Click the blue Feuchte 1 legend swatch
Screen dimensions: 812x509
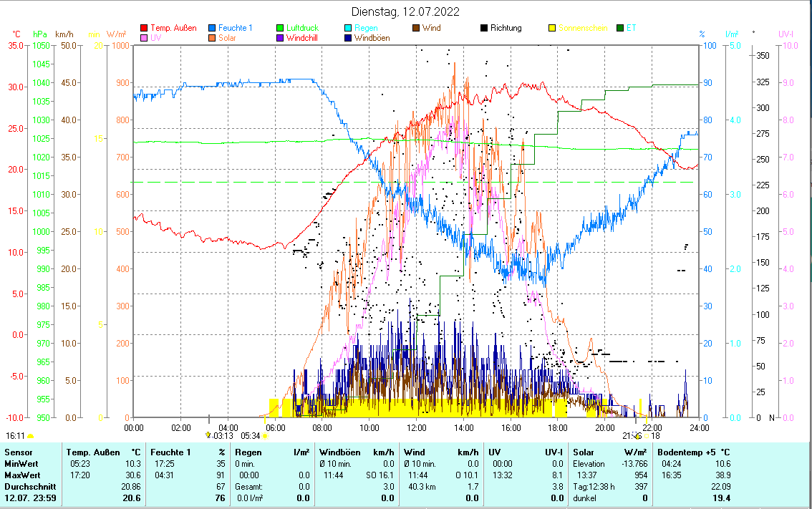coord(213,29)
